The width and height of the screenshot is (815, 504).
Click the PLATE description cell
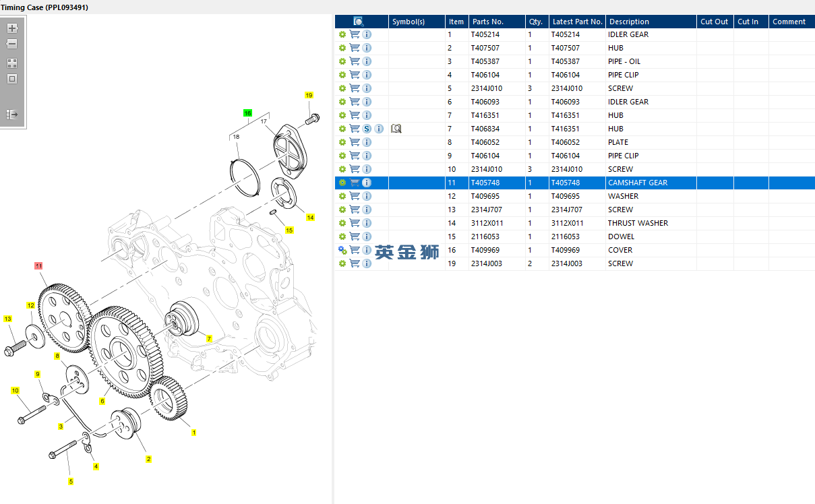coord(618,142)
